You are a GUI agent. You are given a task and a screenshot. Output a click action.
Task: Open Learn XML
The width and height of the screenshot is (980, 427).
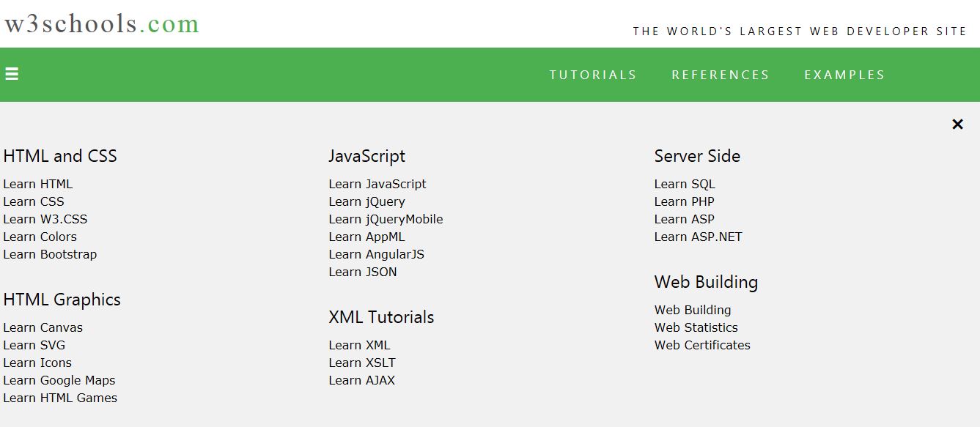(x=359, y=345)
